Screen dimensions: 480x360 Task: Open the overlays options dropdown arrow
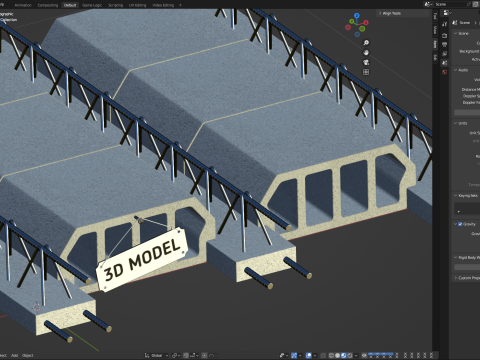click(x=315, y=355)
